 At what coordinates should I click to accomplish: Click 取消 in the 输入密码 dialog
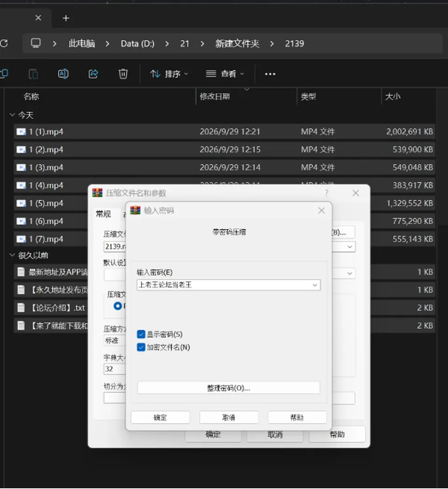(229, 418)
